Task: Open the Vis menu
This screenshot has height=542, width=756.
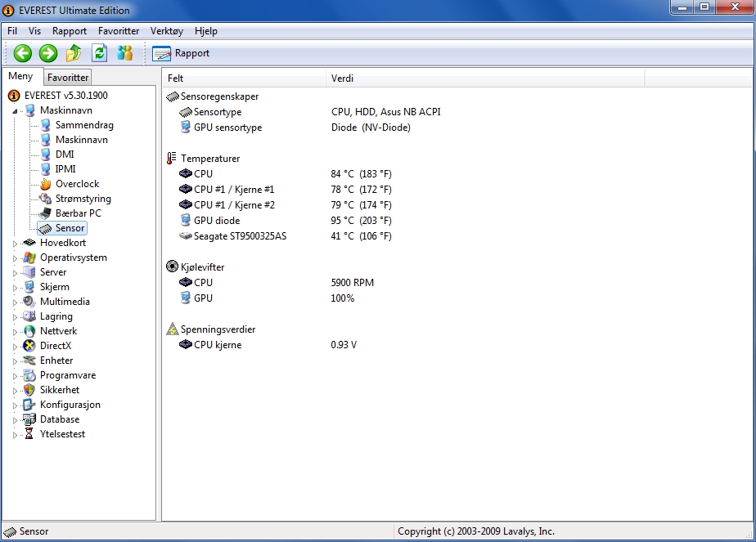Action: coord(34,31)
